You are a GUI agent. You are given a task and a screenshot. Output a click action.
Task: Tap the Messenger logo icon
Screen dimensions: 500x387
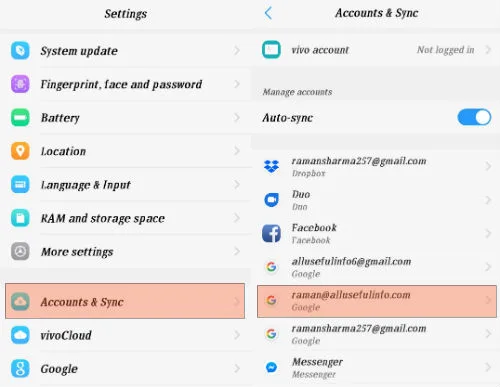point(271,367)
